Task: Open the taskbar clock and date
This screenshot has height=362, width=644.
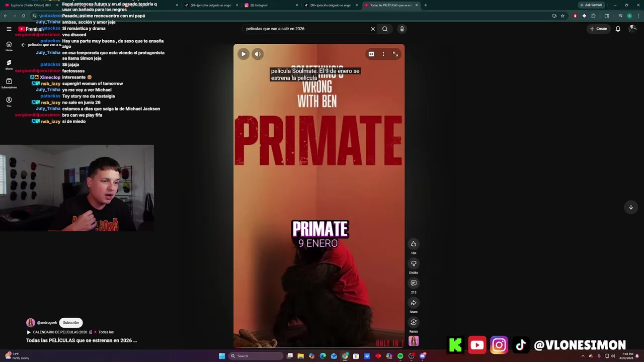Action: tap(627, 356)
